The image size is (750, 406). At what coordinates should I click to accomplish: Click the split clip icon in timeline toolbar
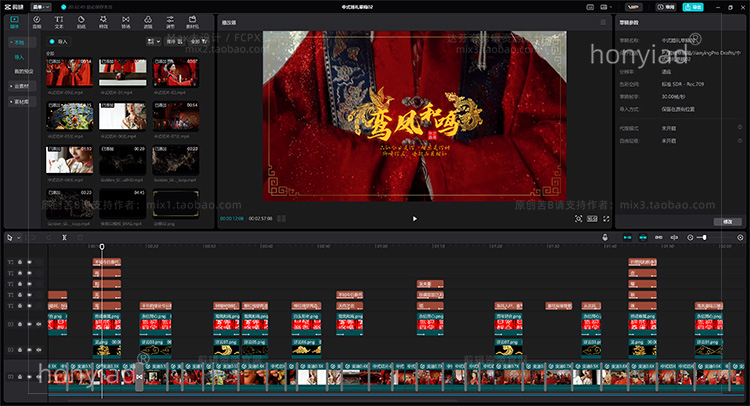tap(64, 237)
